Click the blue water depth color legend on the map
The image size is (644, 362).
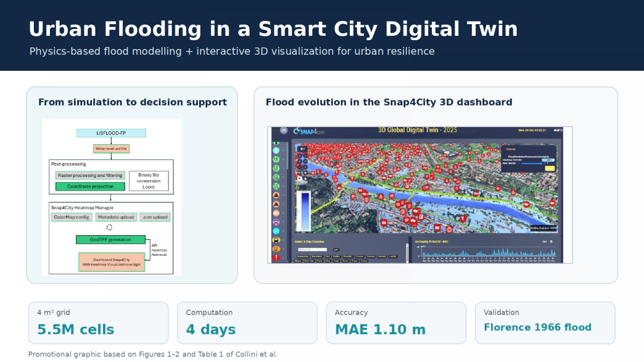[x=303, y=211]
